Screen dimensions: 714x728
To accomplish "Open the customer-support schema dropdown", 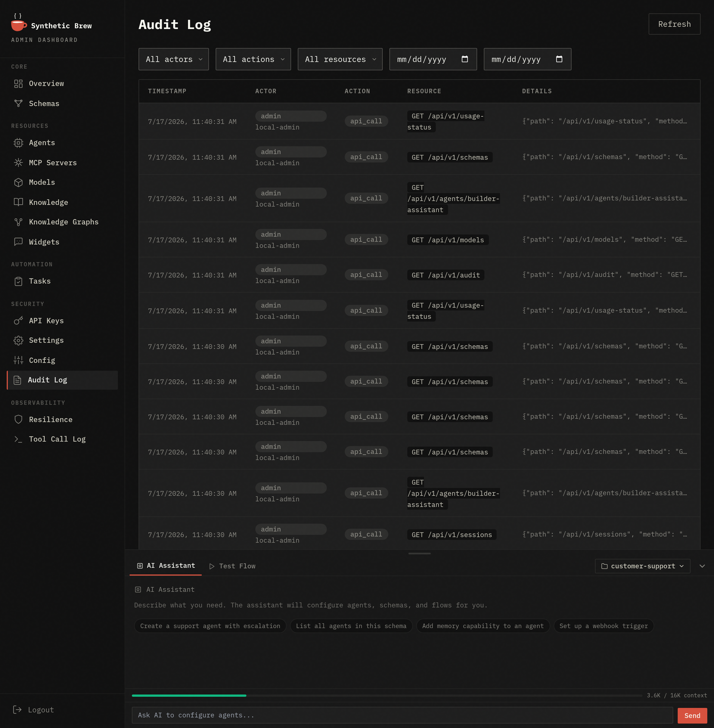I will (x=642, y=566).
